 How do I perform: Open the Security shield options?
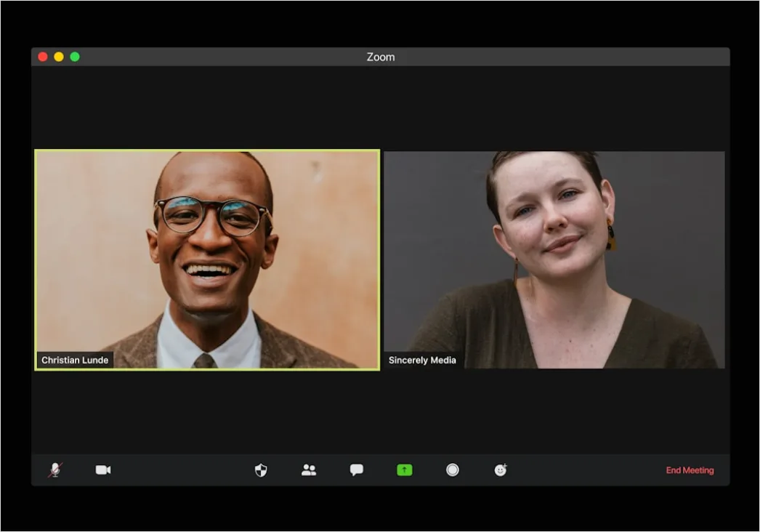[x=261, y=470]
